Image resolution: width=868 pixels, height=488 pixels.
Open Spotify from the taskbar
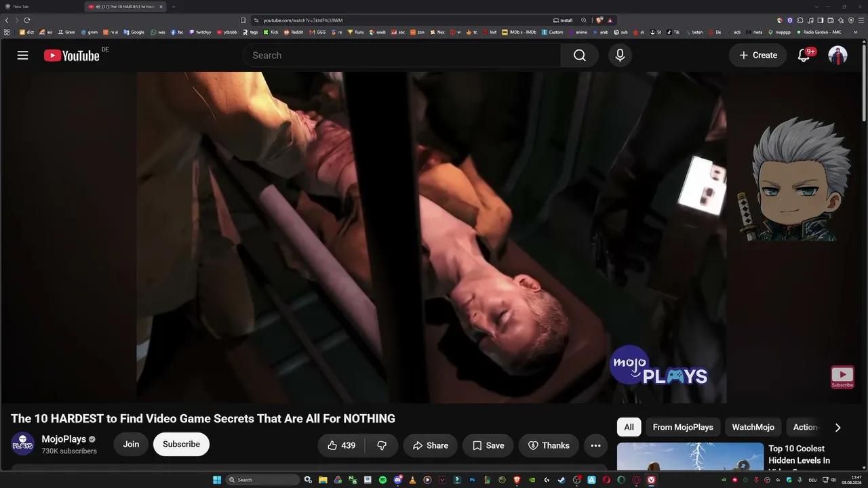coord(382,480)
